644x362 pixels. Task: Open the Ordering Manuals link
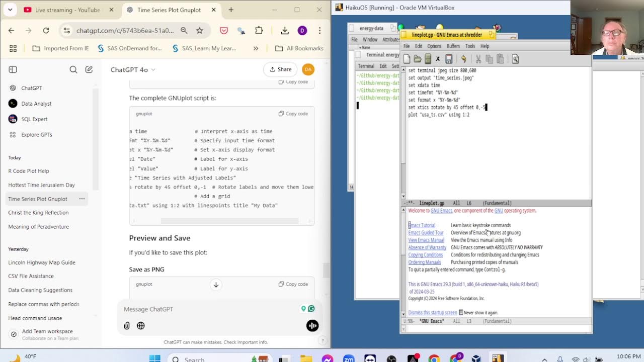(x=425, y=262)
